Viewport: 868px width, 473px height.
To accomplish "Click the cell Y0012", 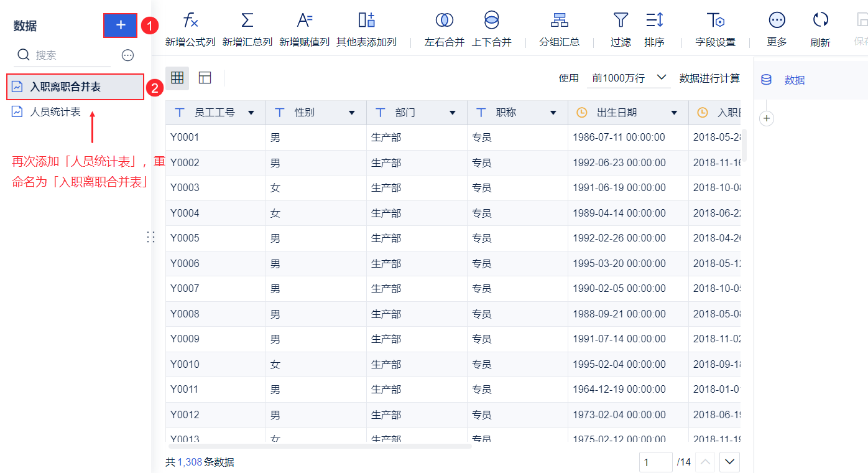I will tap(216, 415).
